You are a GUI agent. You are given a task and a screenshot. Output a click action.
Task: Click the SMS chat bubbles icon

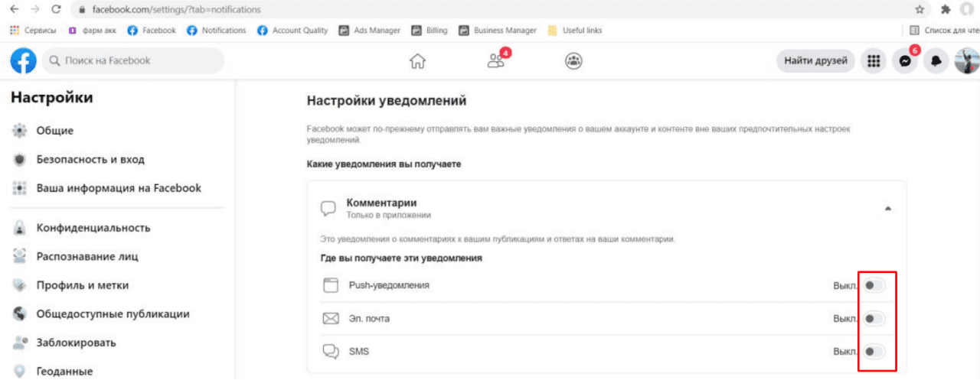pos(330,352)
